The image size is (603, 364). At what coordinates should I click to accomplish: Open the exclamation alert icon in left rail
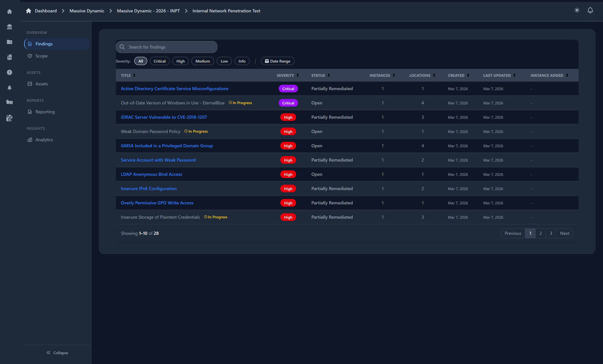point(9,73)
